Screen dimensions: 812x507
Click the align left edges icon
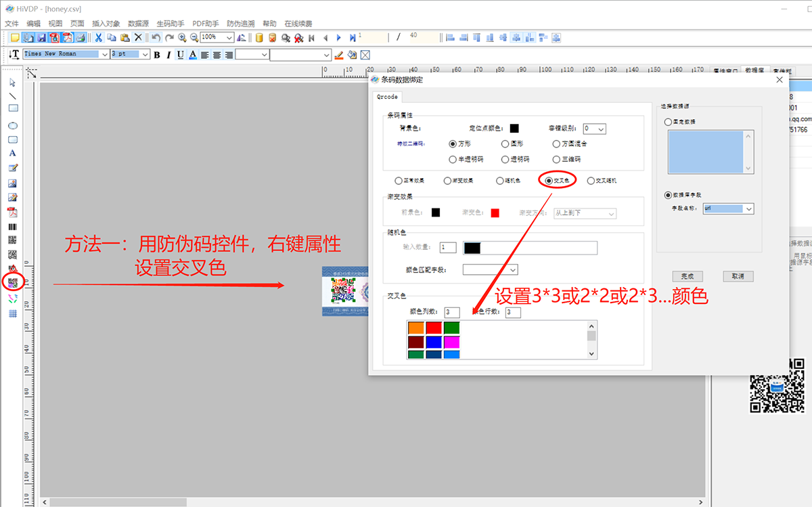click(451, 38)
